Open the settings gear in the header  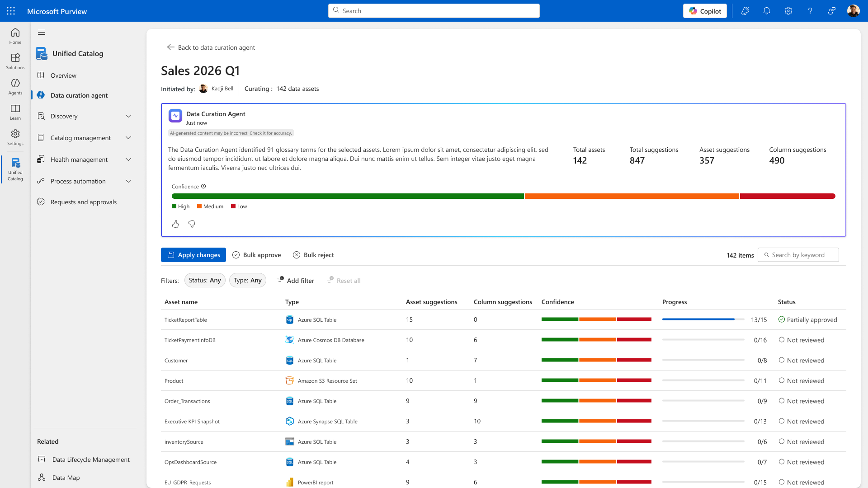click(788, 11)
